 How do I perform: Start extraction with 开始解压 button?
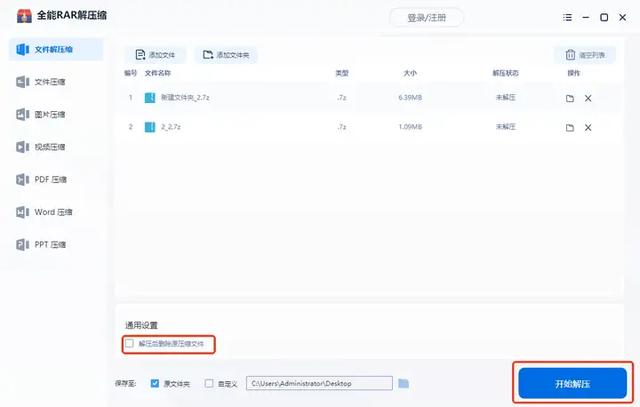click(572, 383)
